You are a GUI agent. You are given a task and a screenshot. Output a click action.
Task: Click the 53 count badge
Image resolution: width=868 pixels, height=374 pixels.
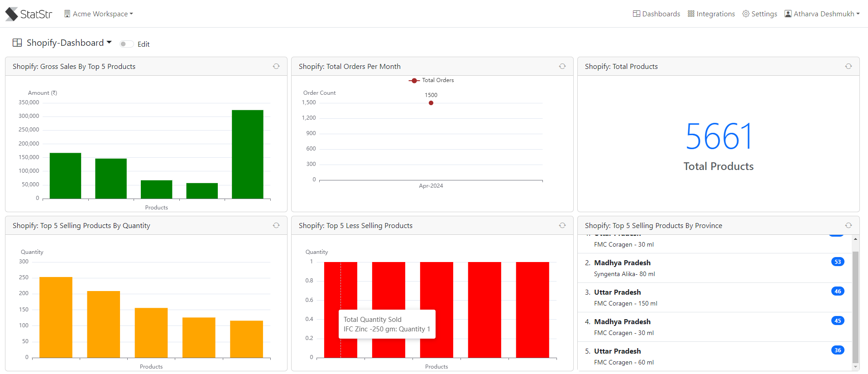pos(838,262)
